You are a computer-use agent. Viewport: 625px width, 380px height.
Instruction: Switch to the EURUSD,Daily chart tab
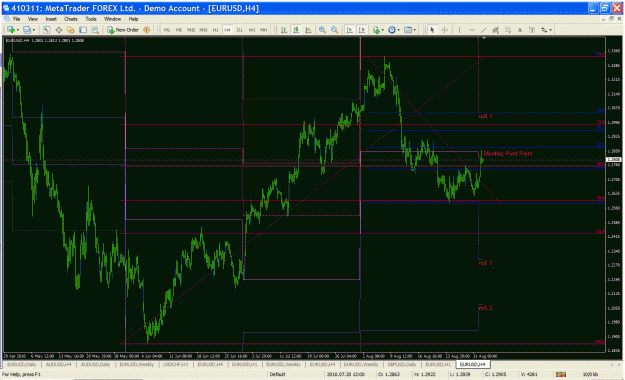[x=22, y=364]
